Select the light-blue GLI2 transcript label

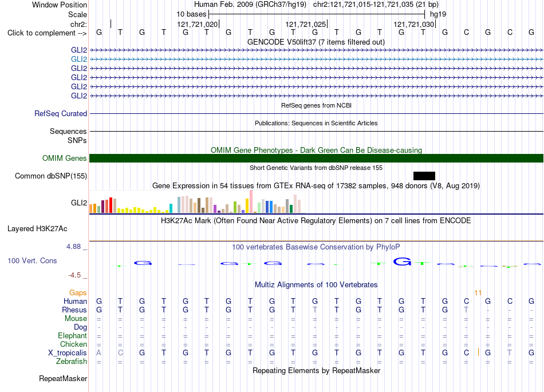pos(79,60)
